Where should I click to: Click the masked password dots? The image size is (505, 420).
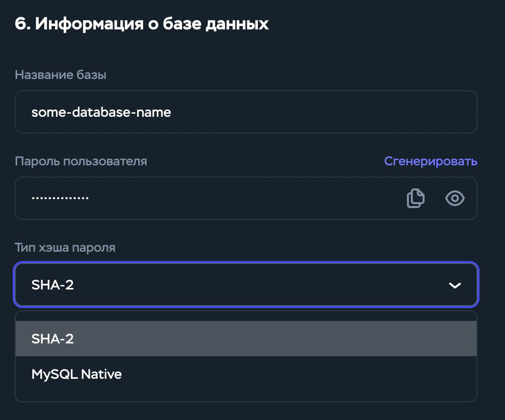[60, 198]
